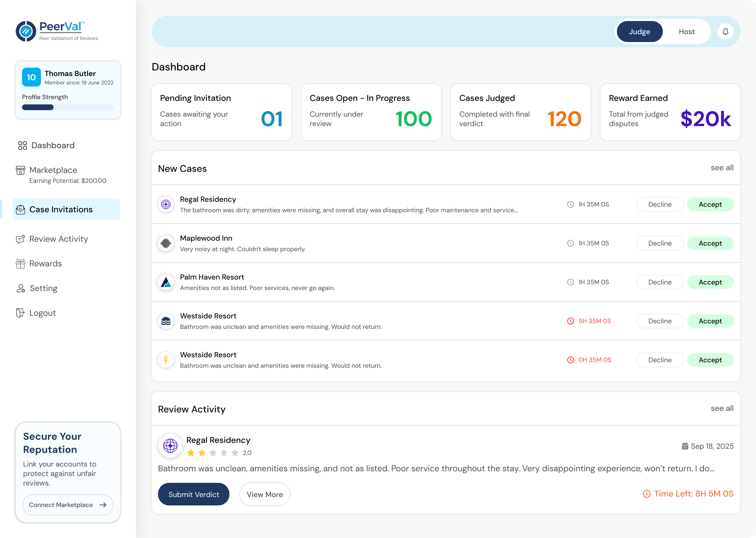Screen dimensions: 756x538
Task: Expand Review Activity with see all
Action: [722, 408]
